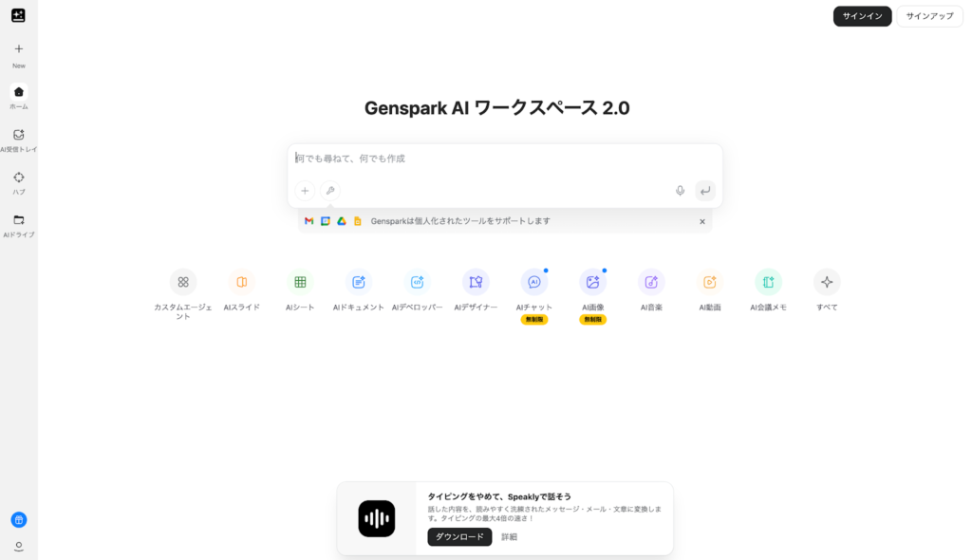Launch the AIデベロッパー icon
972x560 pixels.
[x=418, y=282]
